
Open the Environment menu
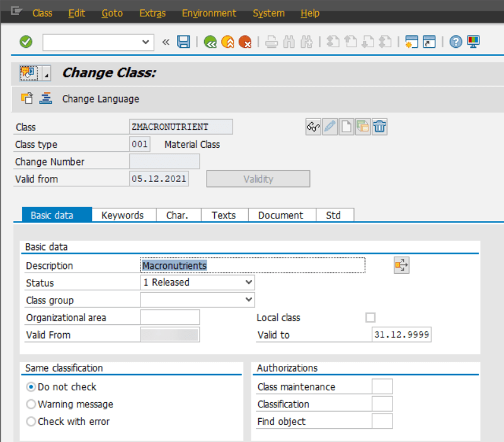tap(209, 13)
